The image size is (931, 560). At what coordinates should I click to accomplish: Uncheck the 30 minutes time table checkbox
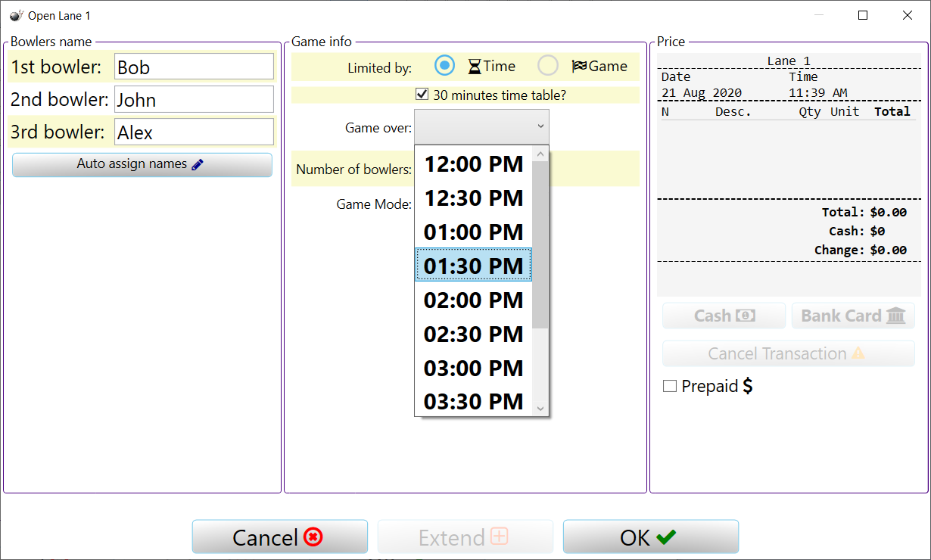pyautogui.click(x=422, y=94)
